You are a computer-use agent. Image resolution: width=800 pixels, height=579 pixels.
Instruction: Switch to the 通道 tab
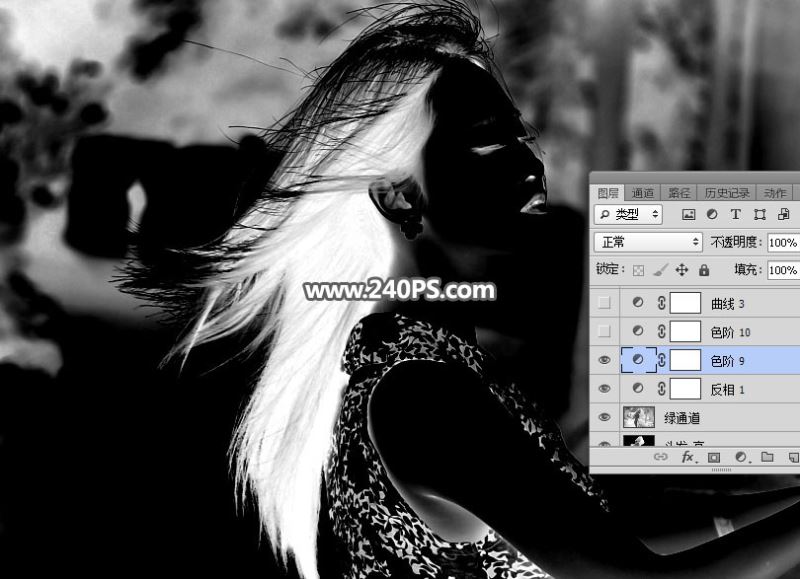point(642,193)
